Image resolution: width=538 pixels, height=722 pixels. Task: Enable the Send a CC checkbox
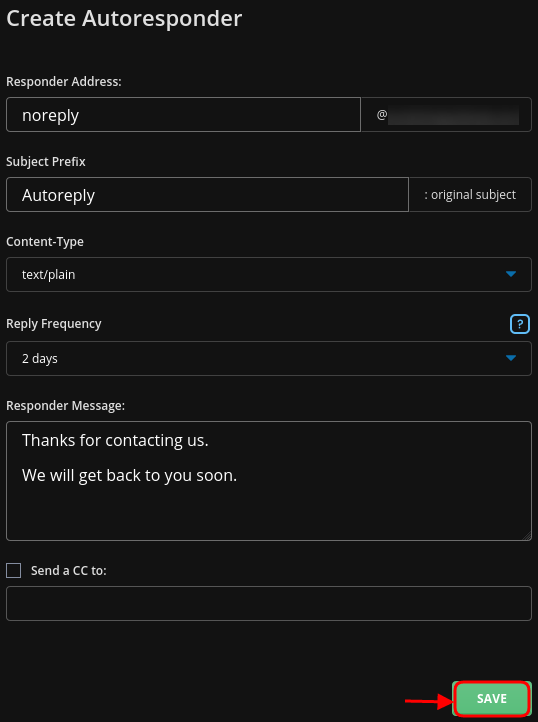click(x=13, y=571)
